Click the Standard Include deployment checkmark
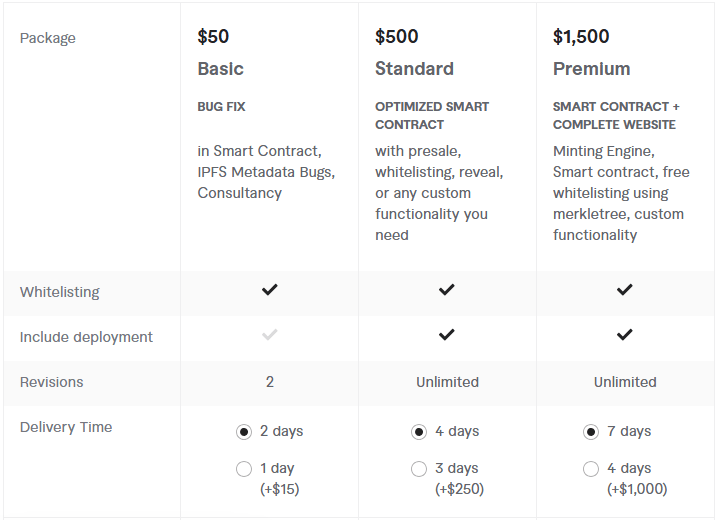Image resolution: width=718 pixels, height=520 pixels. tap(447, 335)
